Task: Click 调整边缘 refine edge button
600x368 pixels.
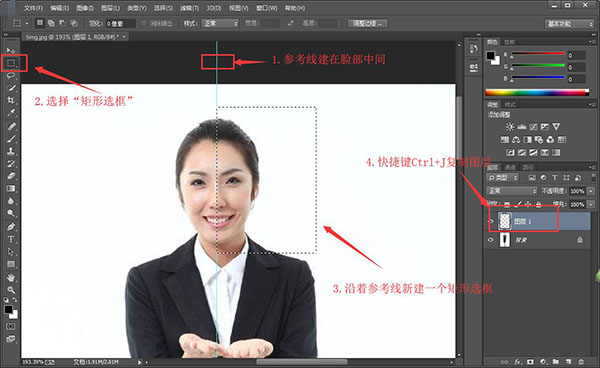Action: click(367, 23)
